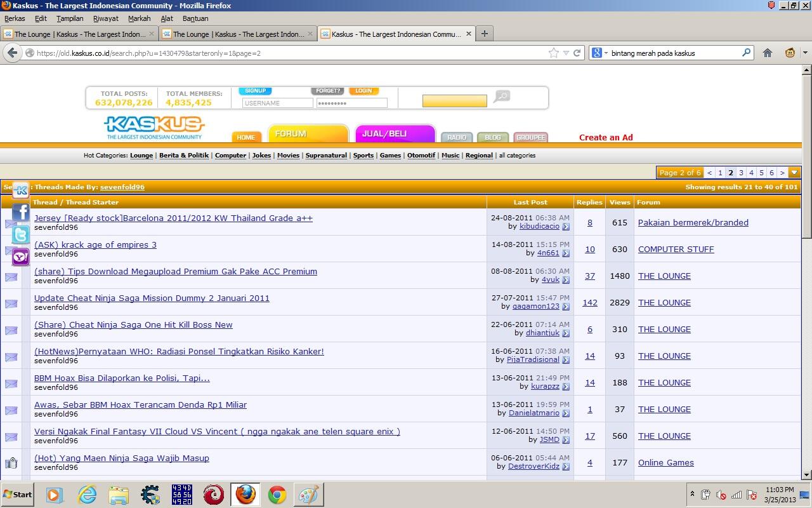
Task: Share via the Yahoo sidebar icon
Action: (21, 257)
